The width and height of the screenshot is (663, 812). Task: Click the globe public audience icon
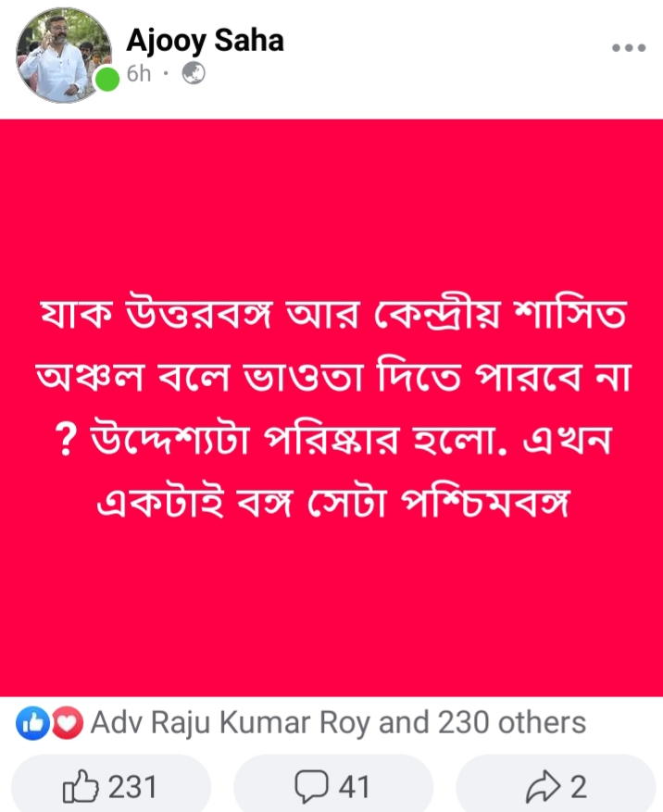coord(194,73)
